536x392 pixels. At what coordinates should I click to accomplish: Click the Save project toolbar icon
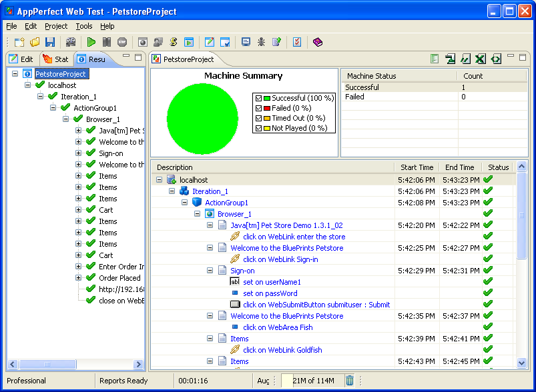coord(50,42)
